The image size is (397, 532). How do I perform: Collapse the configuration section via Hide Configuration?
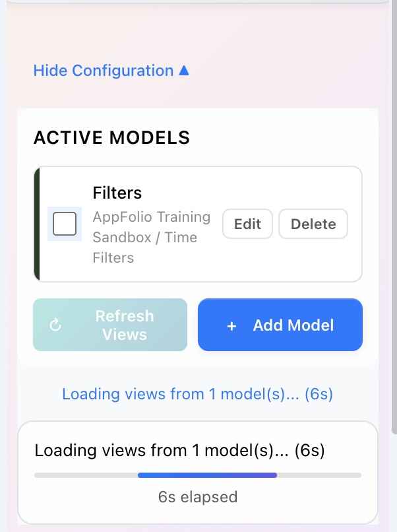point(104,71)
